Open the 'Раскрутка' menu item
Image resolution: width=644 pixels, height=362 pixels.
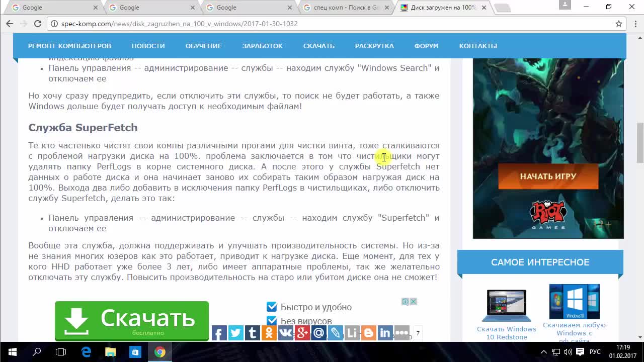374,46
